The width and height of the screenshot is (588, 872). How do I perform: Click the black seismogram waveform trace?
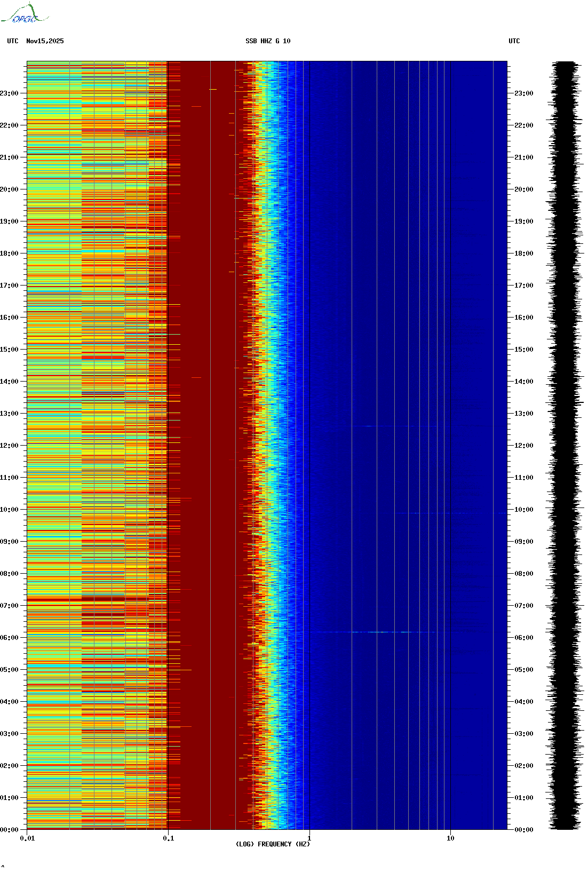click(565, 446)
